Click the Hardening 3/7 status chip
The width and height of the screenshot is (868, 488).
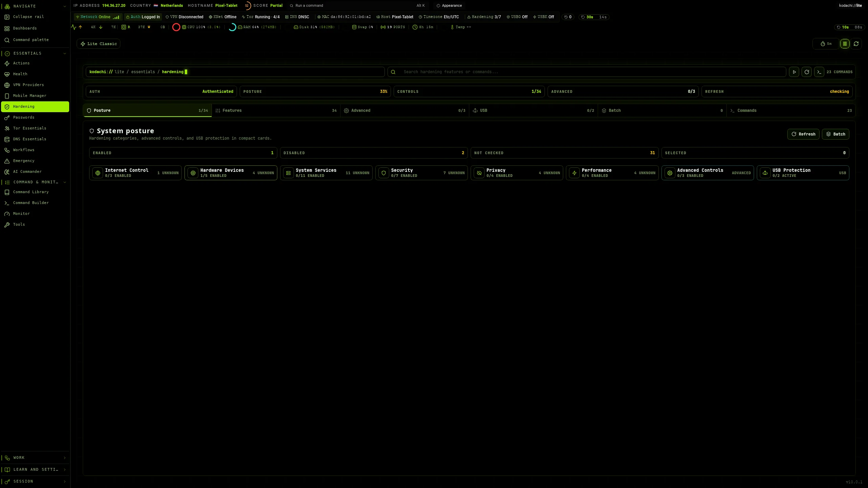484,17
